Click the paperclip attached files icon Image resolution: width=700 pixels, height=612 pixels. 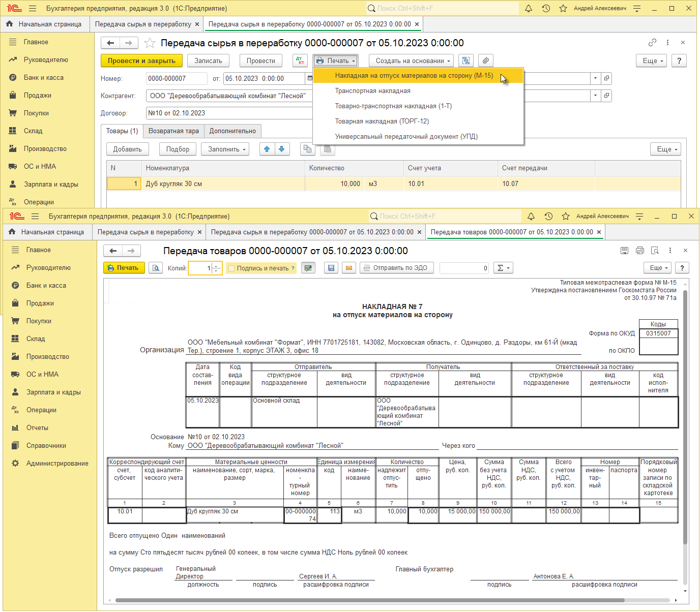coord(486,61)
